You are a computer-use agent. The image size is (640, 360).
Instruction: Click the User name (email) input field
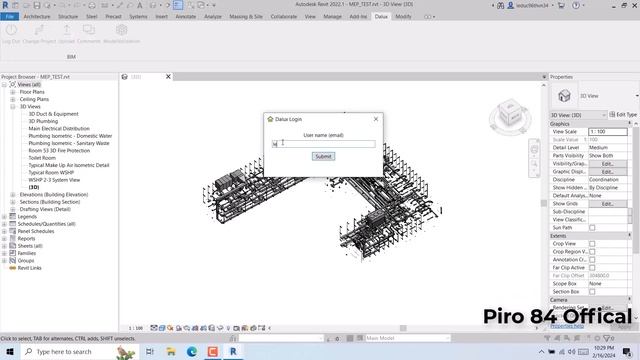pos(324,144)
